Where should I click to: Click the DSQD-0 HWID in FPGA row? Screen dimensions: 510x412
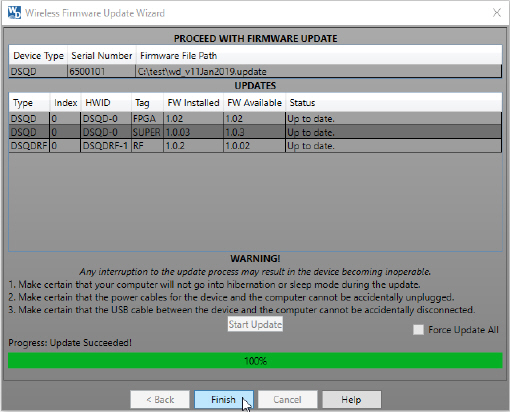(x=106, y=119)
